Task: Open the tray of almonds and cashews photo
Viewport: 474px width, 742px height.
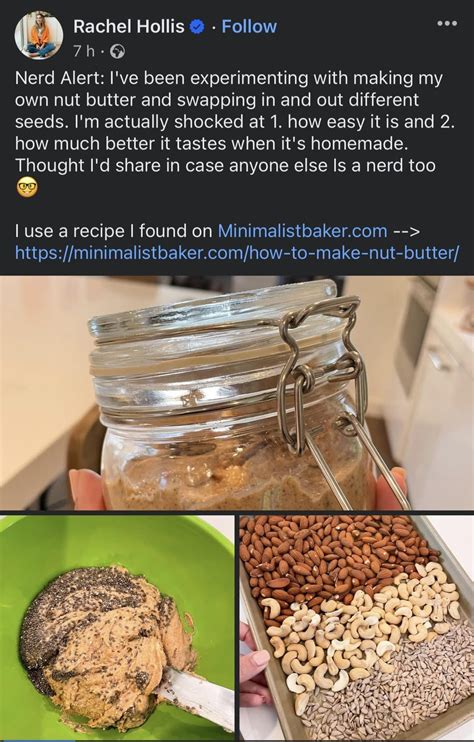Action: click(x=357, y=628)
